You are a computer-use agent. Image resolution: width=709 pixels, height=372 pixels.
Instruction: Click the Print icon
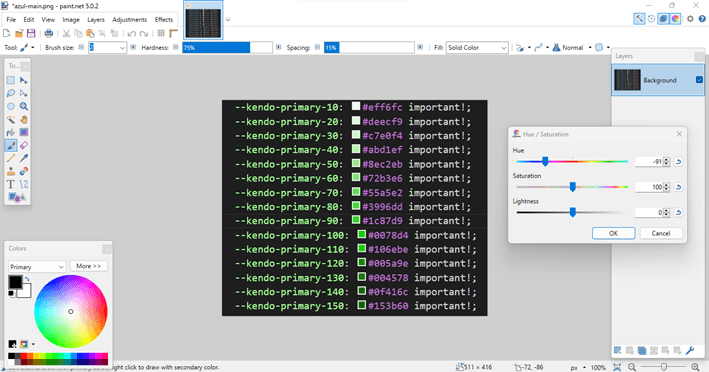48,33
